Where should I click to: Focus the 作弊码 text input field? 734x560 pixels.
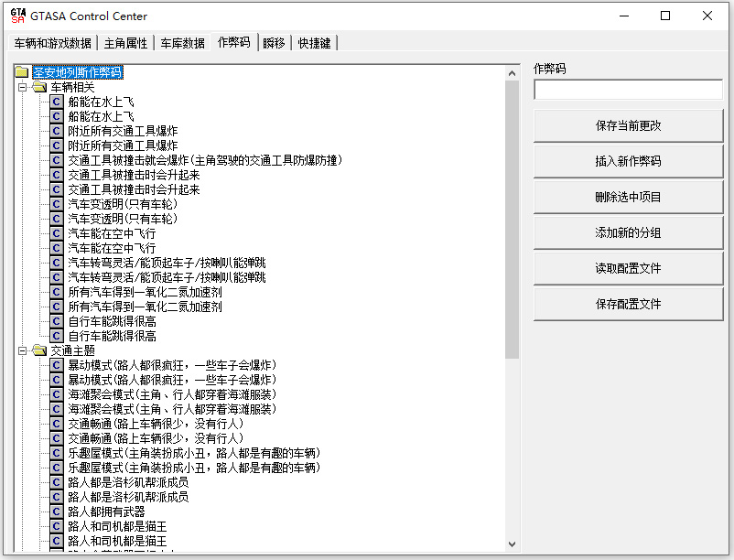[x=628, y=90]
